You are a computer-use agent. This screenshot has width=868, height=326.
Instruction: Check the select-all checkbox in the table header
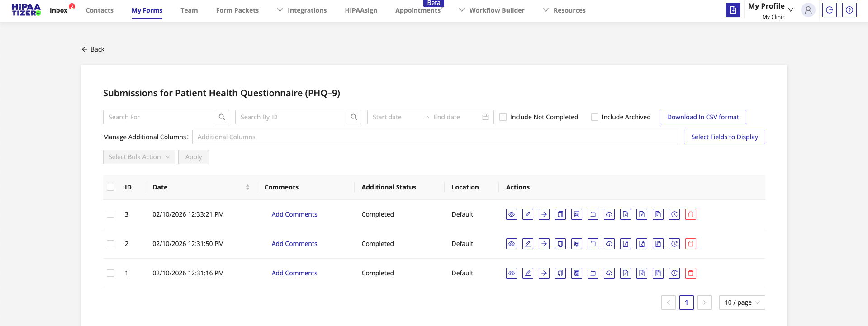coord(110,187)
